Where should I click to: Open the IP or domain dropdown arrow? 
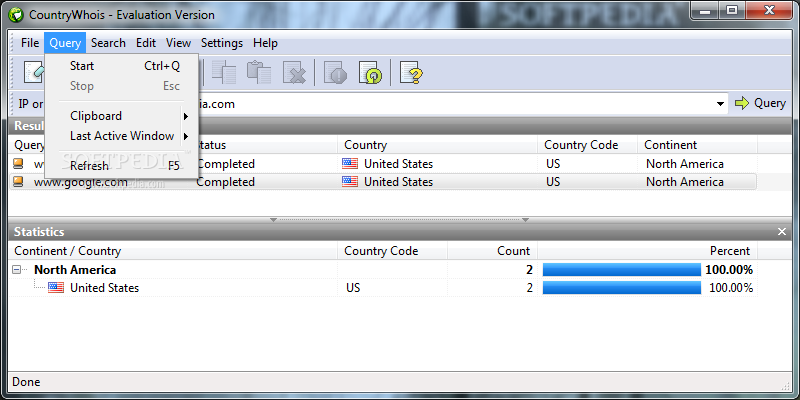720,104
